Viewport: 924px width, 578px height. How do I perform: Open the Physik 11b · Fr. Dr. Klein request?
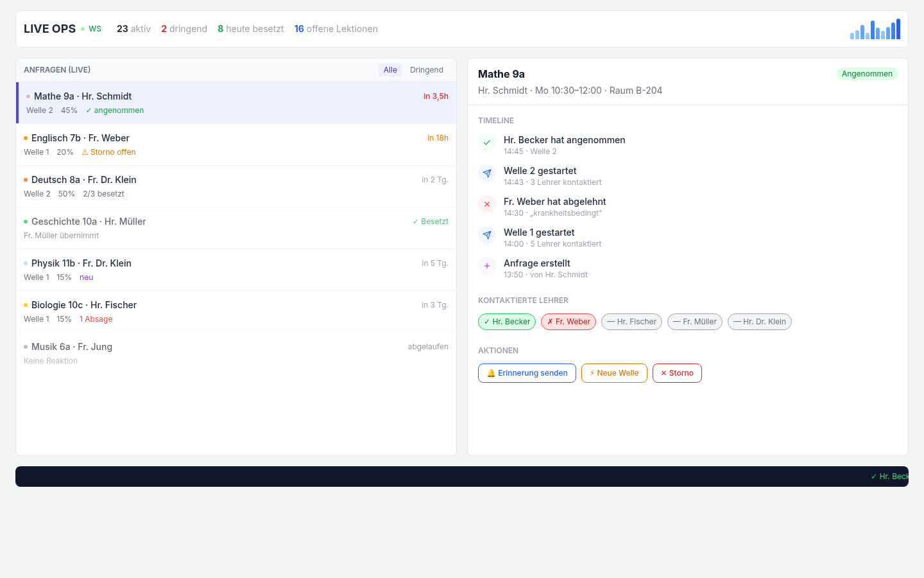tap(236, 270)
